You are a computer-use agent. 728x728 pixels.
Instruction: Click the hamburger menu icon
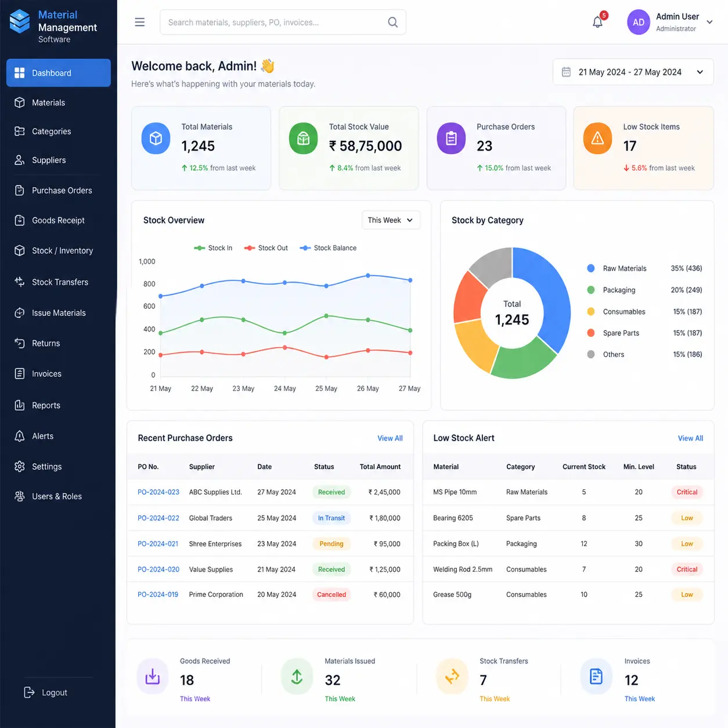(x=139, y=22)
